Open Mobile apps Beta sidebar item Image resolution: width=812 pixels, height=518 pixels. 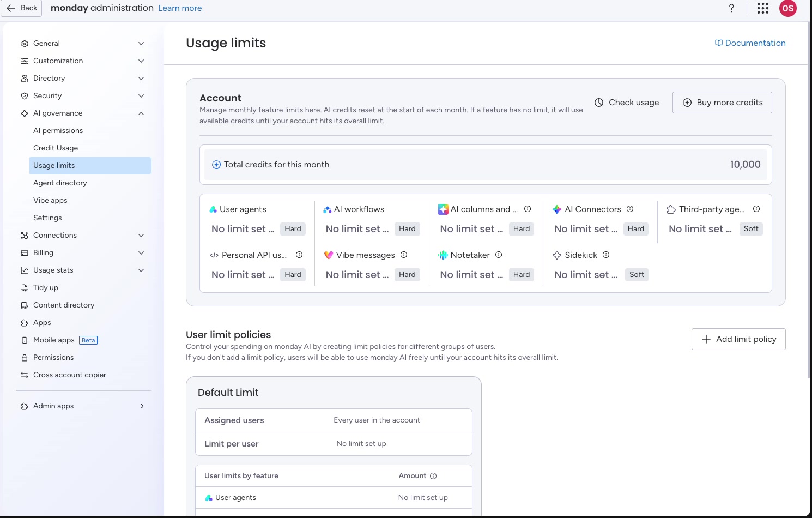click(83, 340)
